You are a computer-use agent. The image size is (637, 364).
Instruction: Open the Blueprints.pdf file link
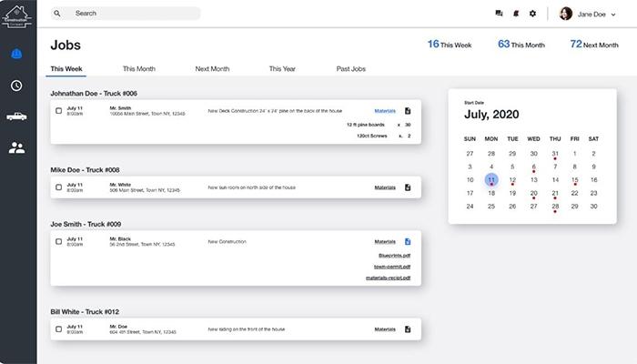click(394, 256)
